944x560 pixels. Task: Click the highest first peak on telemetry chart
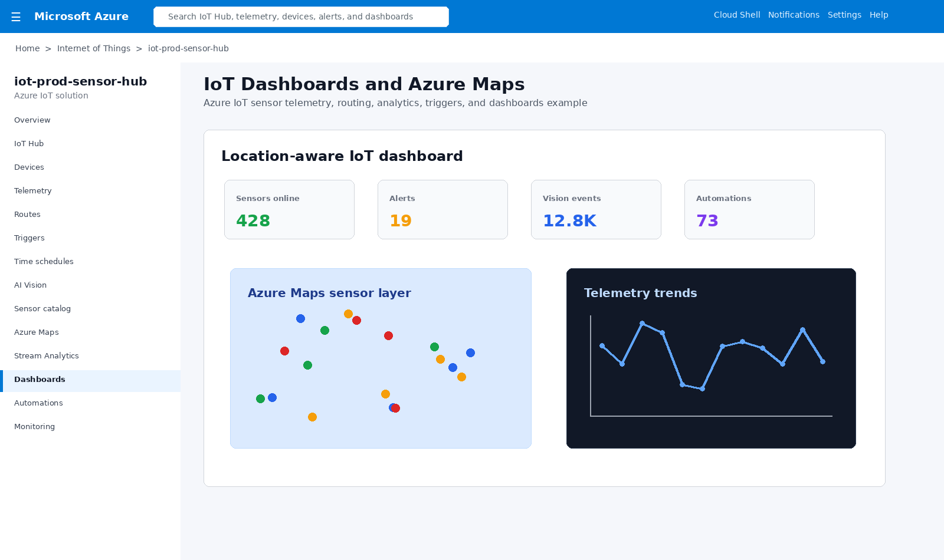642,323
